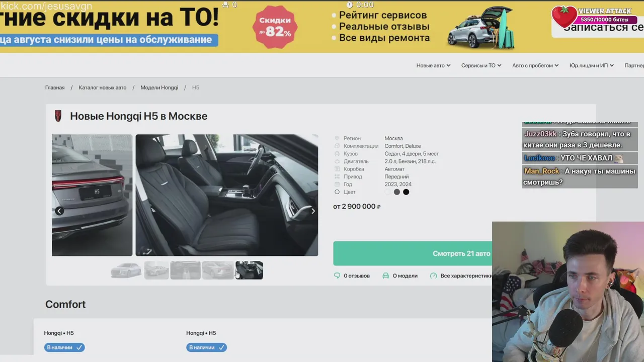
Task: Click the H5 breadcrumb item
Action: [x=196, y=87]
